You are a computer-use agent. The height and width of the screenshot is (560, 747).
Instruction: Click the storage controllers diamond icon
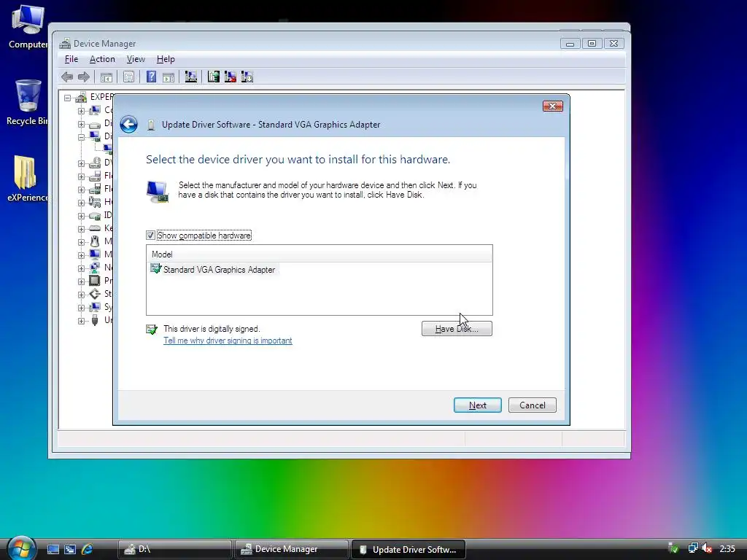(95, 294)
